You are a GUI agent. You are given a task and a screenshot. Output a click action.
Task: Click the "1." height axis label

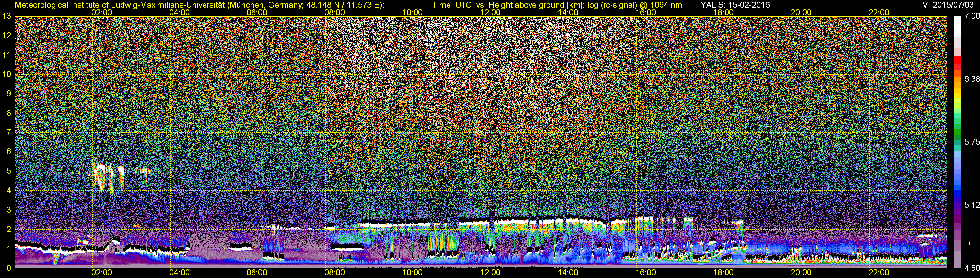(x=9, y=249)
